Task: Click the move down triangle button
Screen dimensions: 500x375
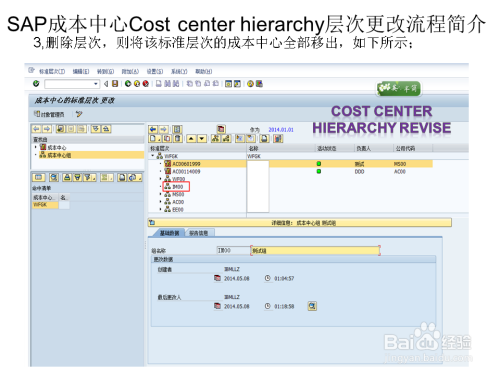Action: (202, 138)
